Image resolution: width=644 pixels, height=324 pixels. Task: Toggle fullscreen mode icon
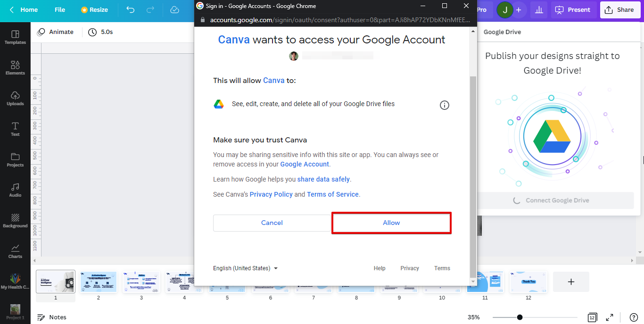[610, 317]
